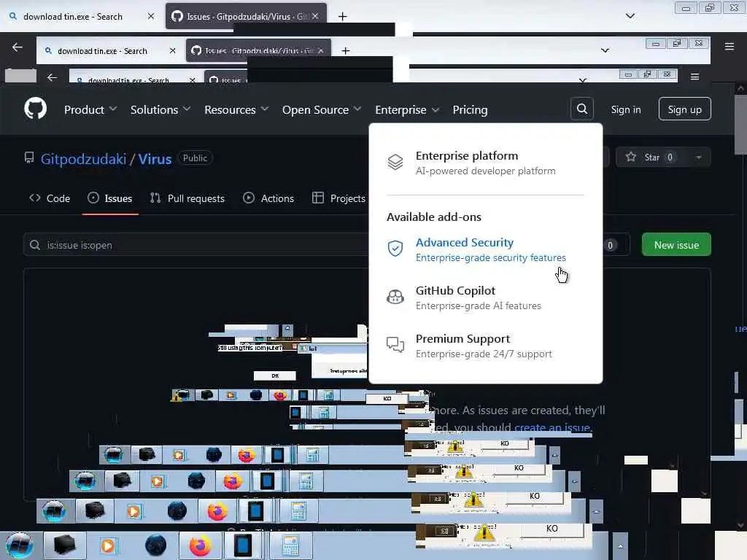Open the Windows Start orb
Viewport: 747px width, 560px height.
pos(20,545)
